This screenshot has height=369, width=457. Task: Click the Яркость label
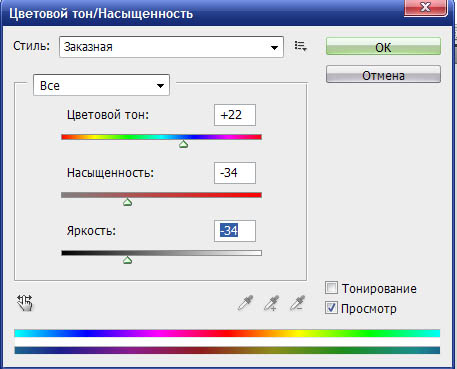pos(91,231)
